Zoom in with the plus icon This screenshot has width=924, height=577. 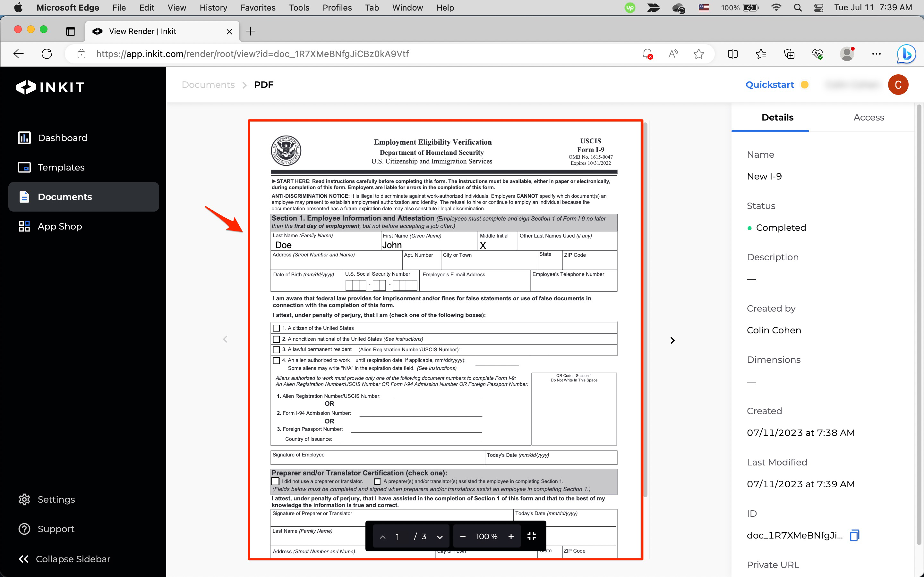(511, 536)
